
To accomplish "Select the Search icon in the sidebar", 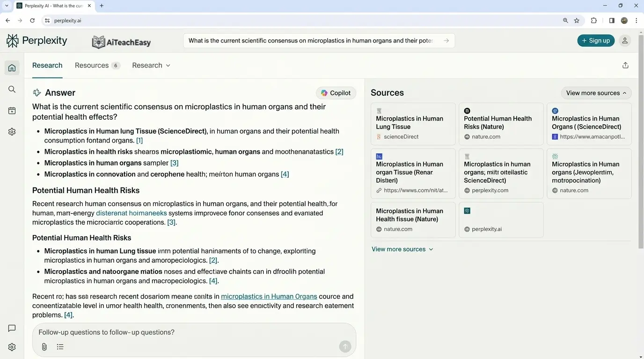I will 11,89.
